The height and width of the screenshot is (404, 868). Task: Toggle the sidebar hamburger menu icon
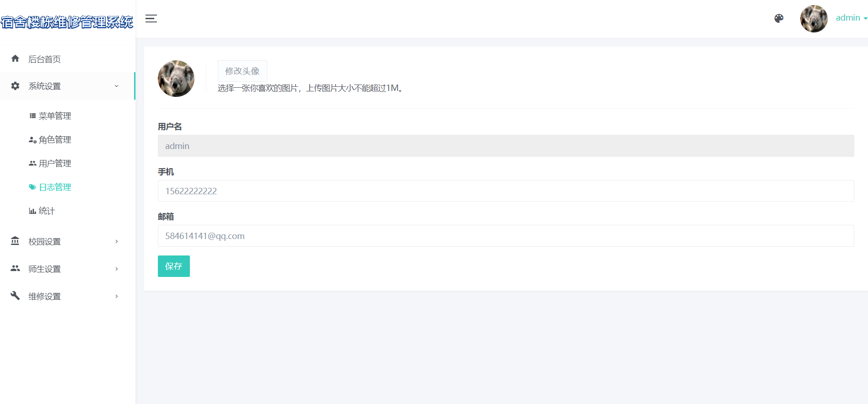(x=151, y=19)
